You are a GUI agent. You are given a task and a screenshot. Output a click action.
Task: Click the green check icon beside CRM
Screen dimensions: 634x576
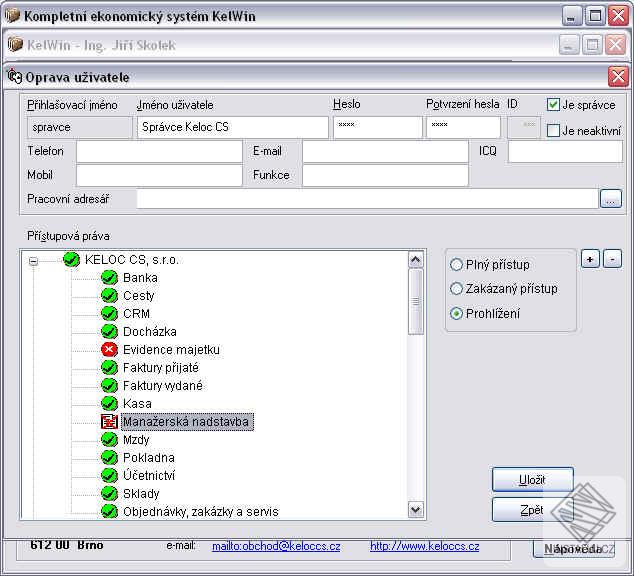coord(109,314)
